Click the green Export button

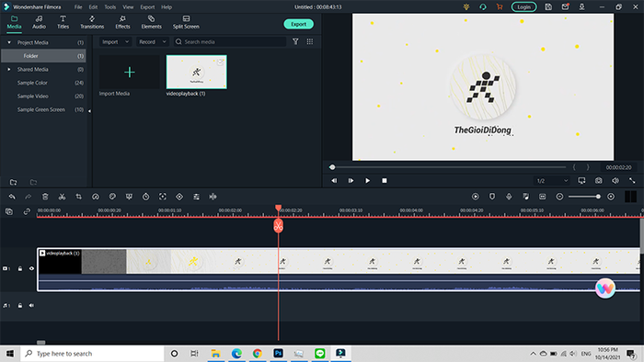(299, 24)
